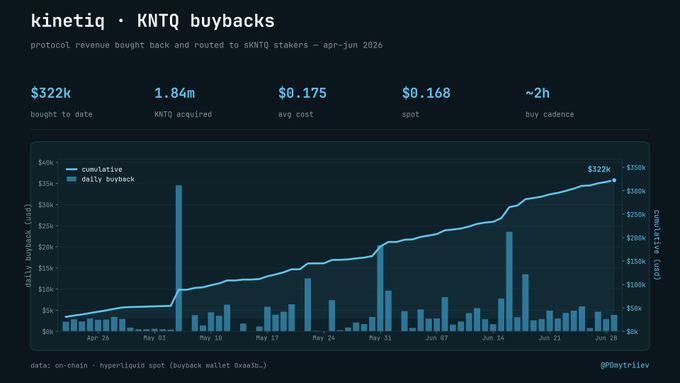Click the data source footnote text
Viewport: 680px width, 383px height.
(148, 366)
